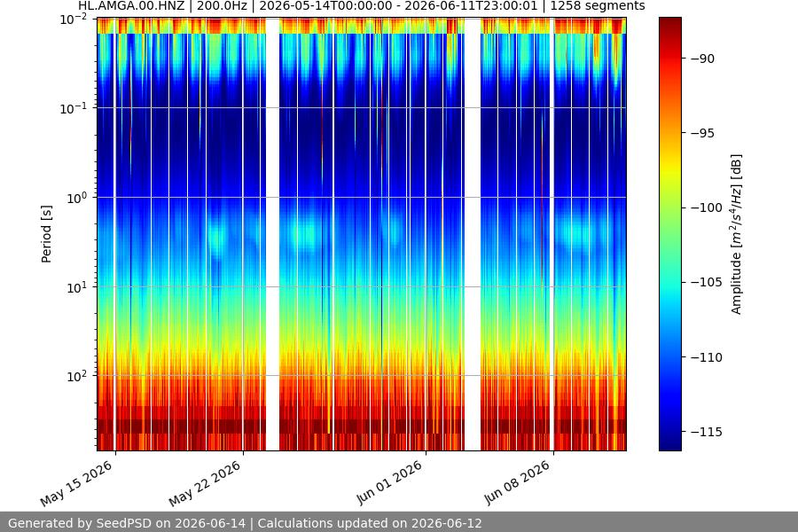Screen dimensions: 798x532
Task: Click the 'Generated by SeedPSD on 2026-06-14' footer text
Action: (x=127, y=523)
